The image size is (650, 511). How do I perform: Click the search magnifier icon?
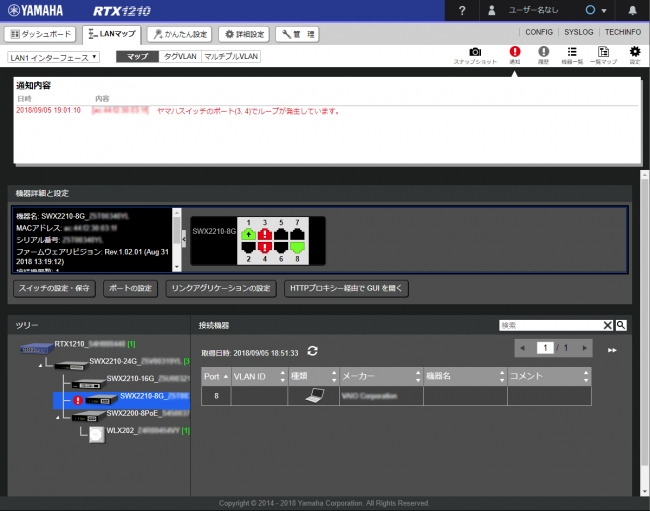(621, 325)
